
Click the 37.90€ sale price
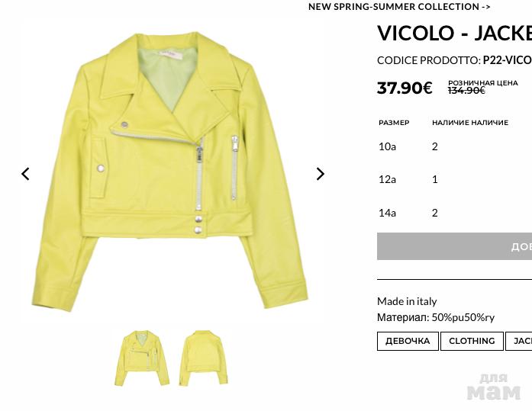[405, 88]
